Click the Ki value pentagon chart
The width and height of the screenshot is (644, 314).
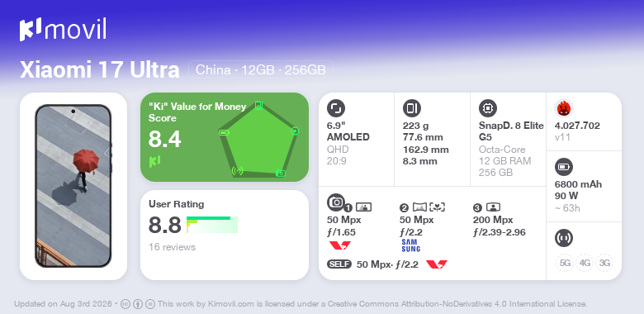259,139
